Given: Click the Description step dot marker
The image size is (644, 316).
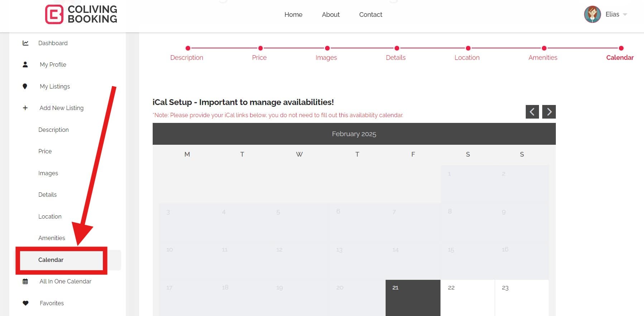Looking at the screenshot, I should [188, 48].
